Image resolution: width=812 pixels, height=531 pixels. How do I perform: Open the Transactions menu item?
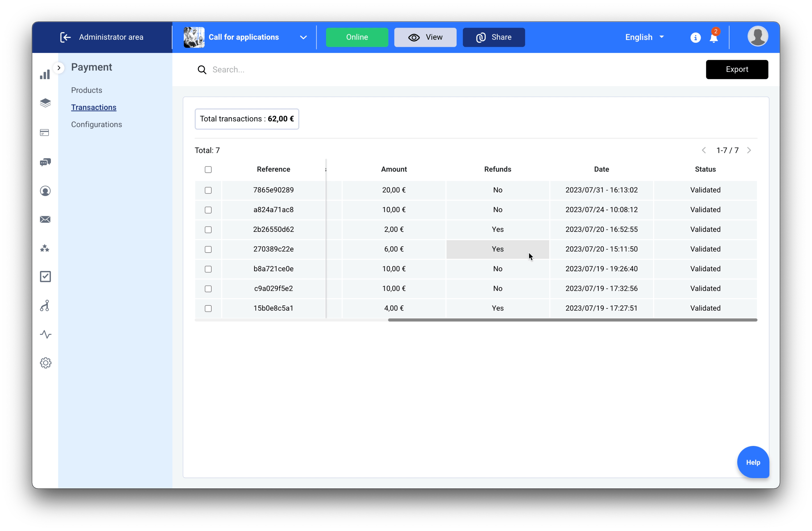pos(93,107)
